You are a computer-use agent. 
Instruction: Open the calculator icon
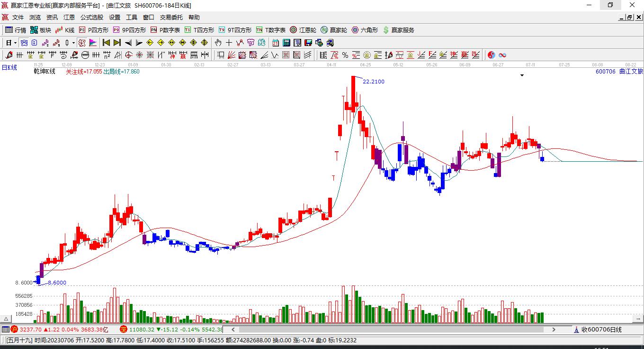pyautogui.click(x=286, y=43)
